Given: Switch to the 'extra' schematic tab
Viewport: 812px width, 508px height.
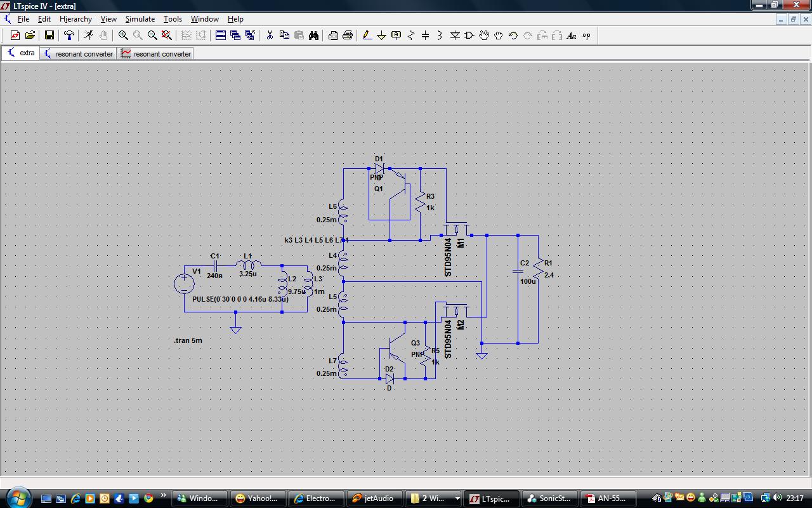Looking at the screenshot, I should click(21, 53).
